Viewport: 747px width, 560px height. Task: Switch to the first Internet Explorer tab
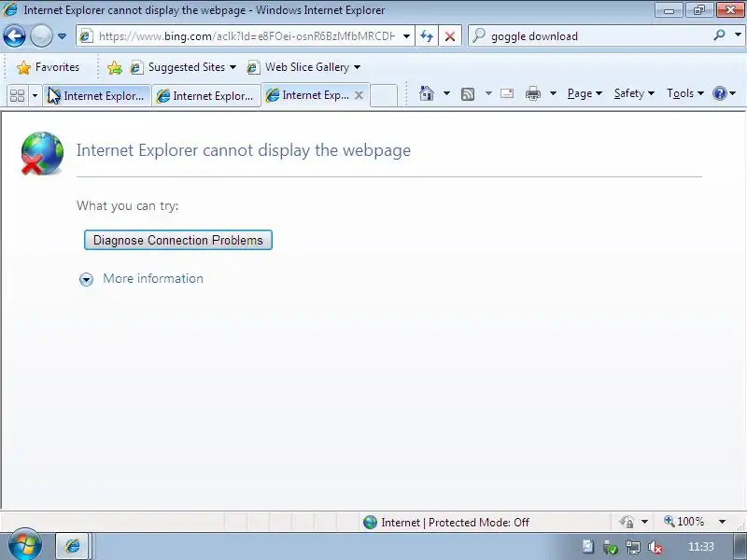(x=97, y=96)
